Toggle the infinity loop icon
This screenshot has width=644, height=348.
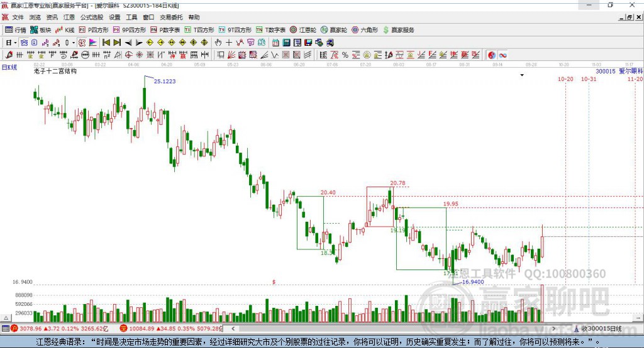502,55
